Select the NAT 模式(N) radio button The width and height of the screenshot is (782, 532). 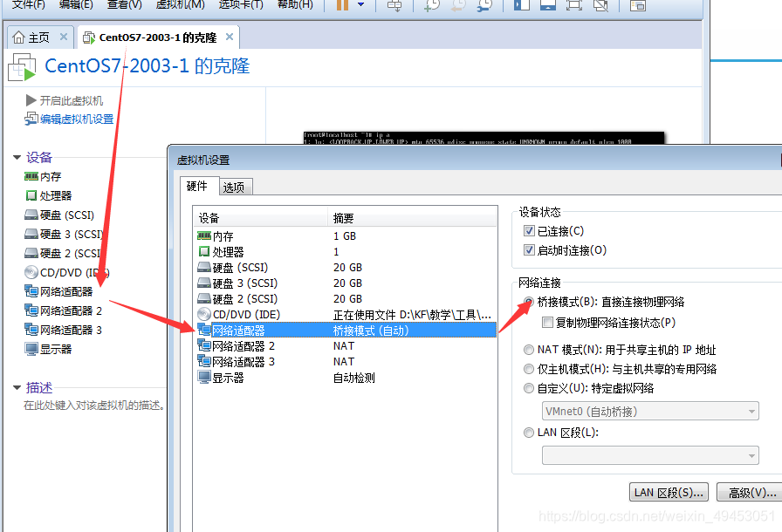click(x=529, y=350)
